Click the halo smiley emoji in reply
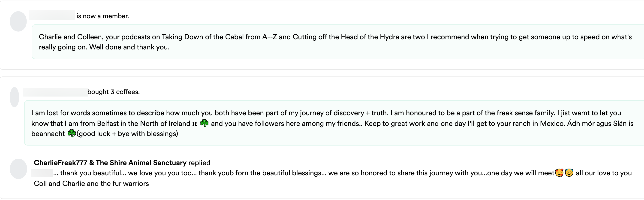 coord(569,173)
